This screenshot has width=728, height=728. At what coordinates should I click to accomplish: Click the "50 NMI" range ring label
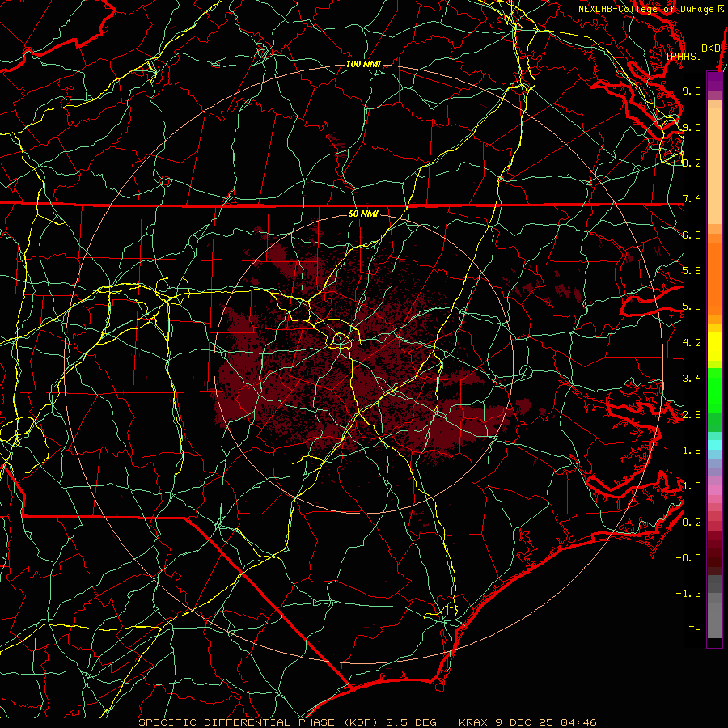[x=363, y=214]
